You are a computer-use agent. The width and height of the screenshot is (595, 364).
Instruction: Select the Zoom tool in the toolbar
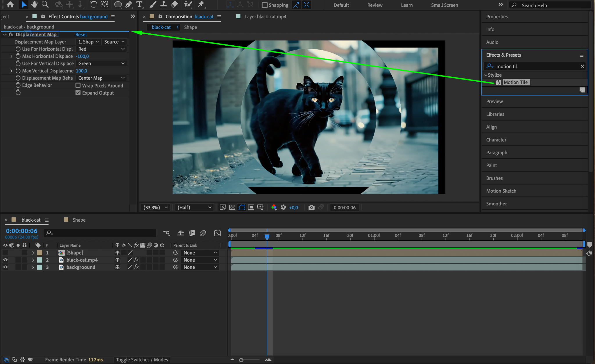[45, 4]
